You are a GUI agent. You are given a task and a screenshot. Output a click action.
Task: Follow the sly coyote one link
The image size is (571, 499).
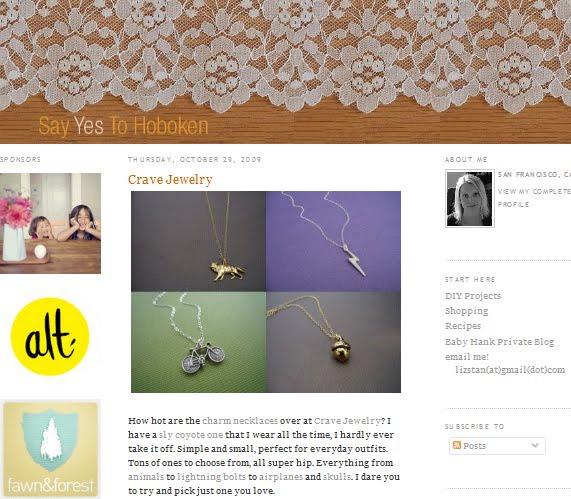coord(191,435)
